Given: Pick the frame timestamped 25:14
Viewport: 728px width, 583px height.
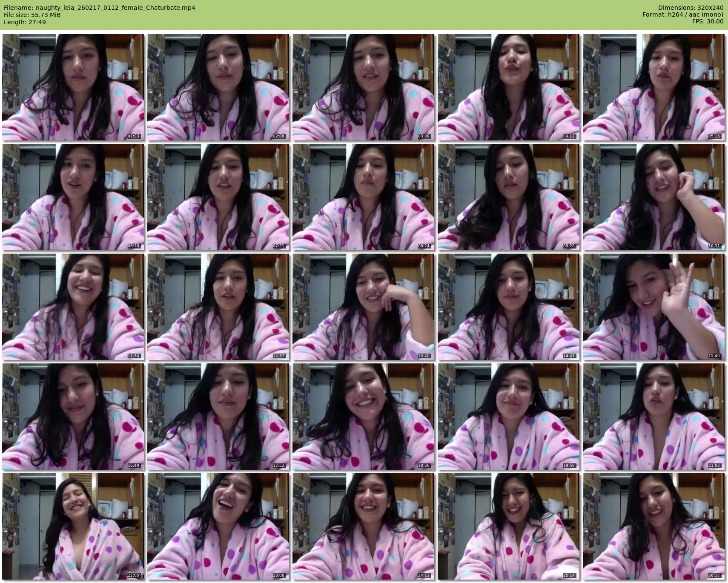Looking at the screenshot, I should (509, 526).
